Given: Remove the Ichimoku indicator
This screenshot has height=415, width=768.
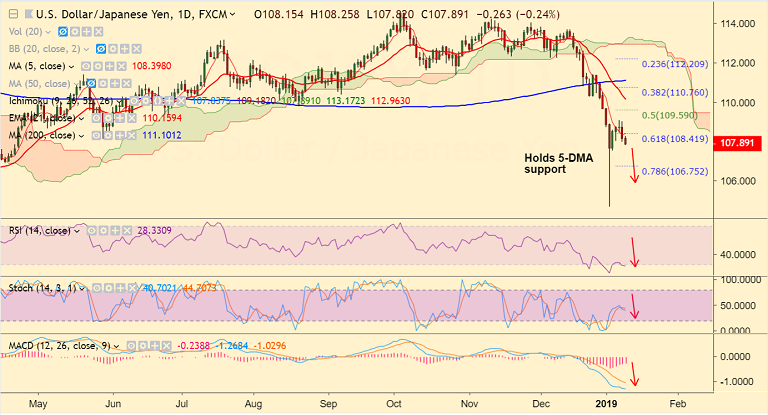Looking at the screenshot, I should click(182, 101).
